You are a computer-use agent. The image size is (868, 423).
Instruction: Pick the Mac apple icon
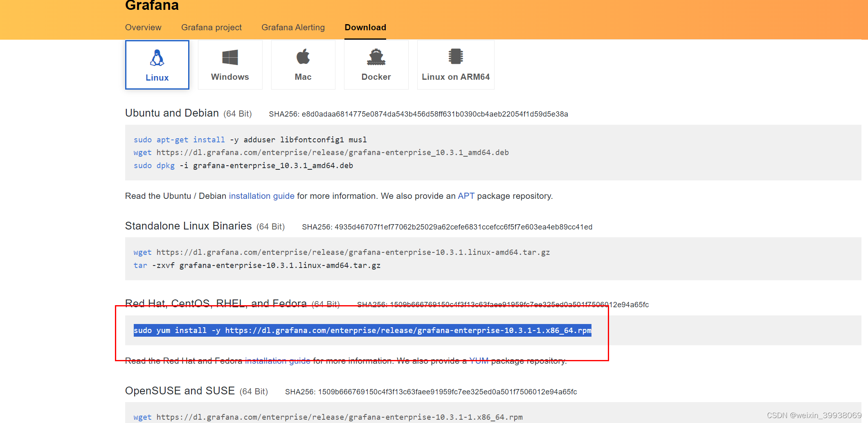click(303, 56)
